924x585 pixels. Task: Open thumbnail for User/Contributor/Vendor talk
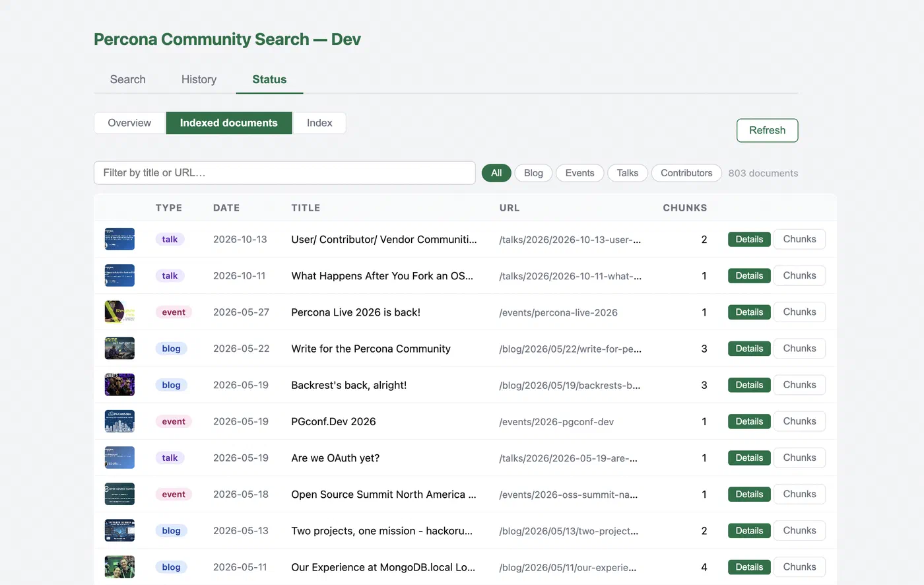coord(119,239)
